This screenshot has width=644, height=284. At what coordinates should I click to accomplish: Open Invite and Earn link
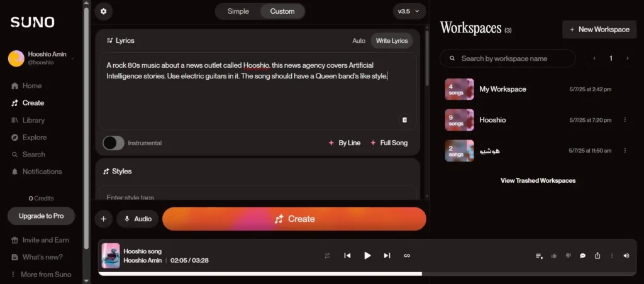[40, 240]
